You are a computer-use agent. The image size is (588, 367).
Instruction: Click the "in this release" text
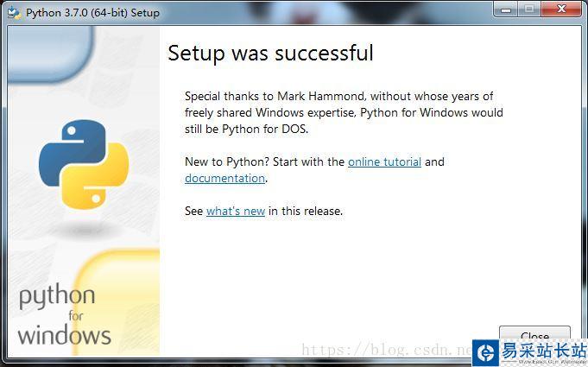tap(306, 211)
